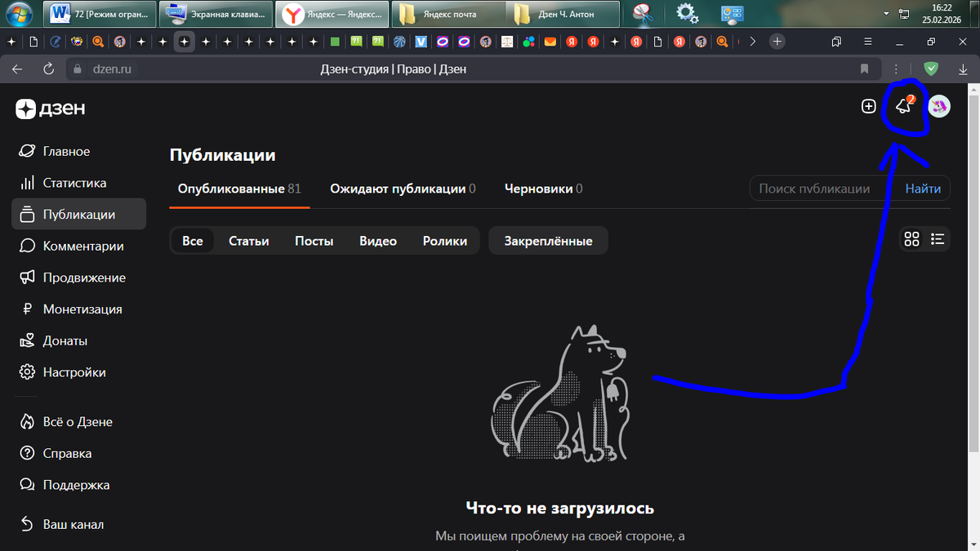The height and width of the screenshot is (551, 980).
Task: Open the profile avatar menu
Action: tap(940, 106)
